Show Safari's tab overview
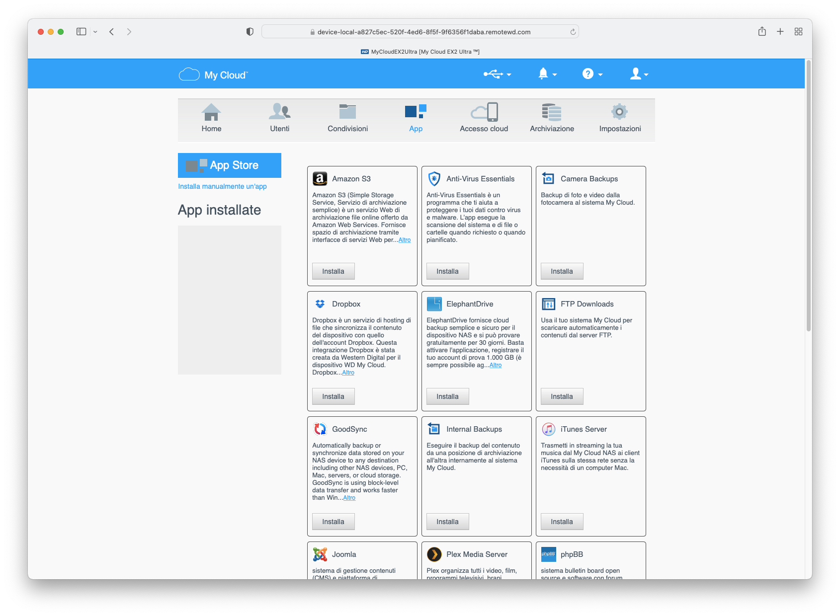 click(x=799, y=31)
